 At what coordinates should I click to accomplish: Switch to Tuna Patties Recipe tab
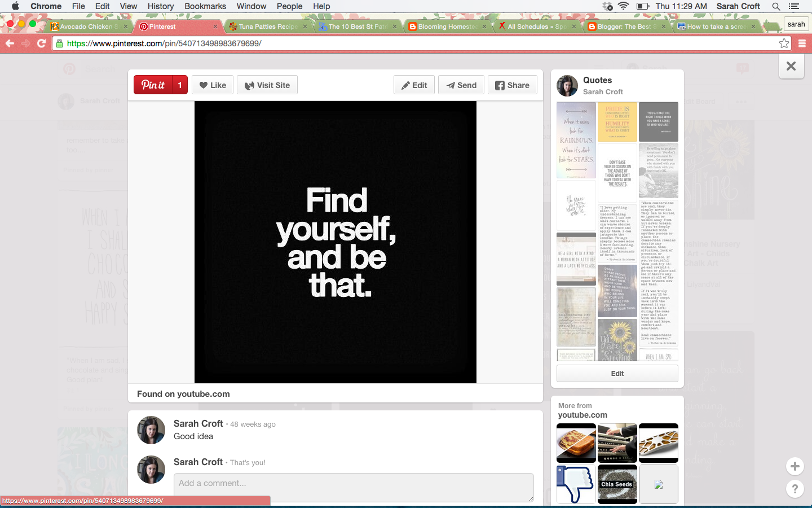tap(268, 27)
